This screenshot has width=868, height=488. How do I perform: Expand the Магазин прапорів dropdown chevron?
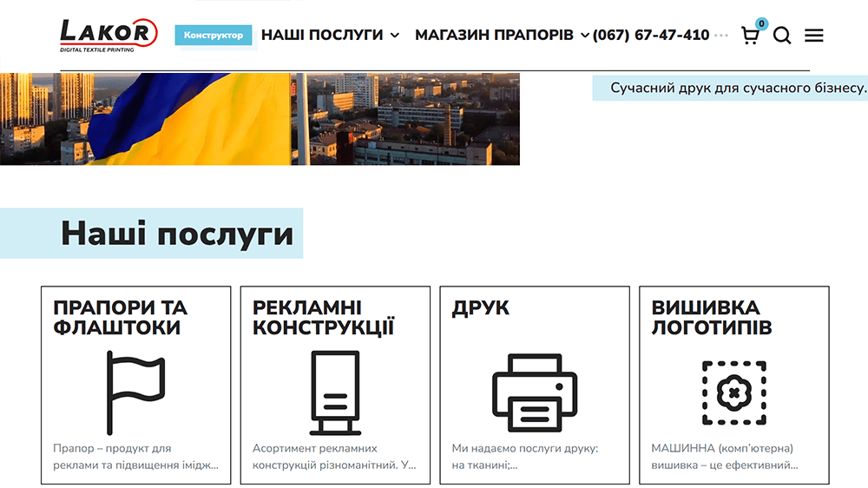click(x=584, y=36)
